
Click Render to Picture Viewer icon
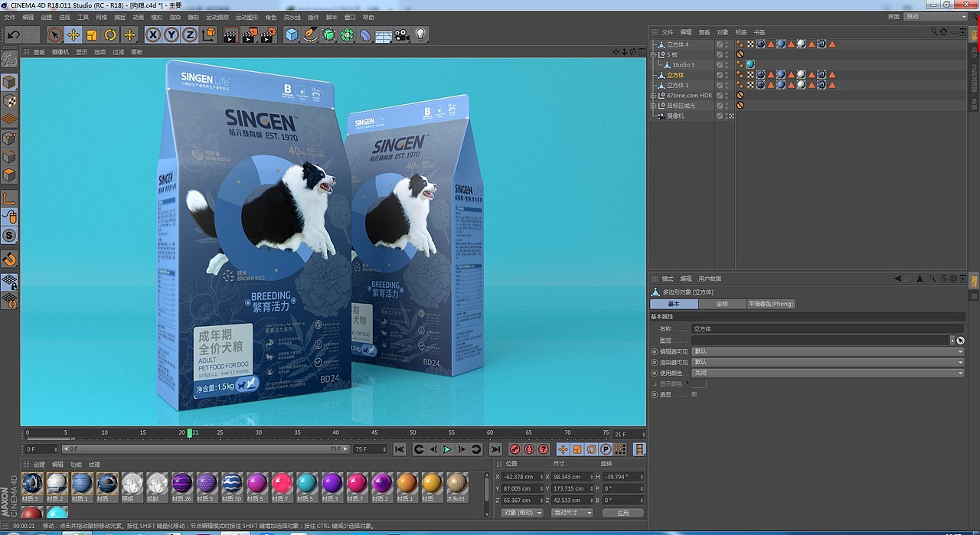pos(249,34)
